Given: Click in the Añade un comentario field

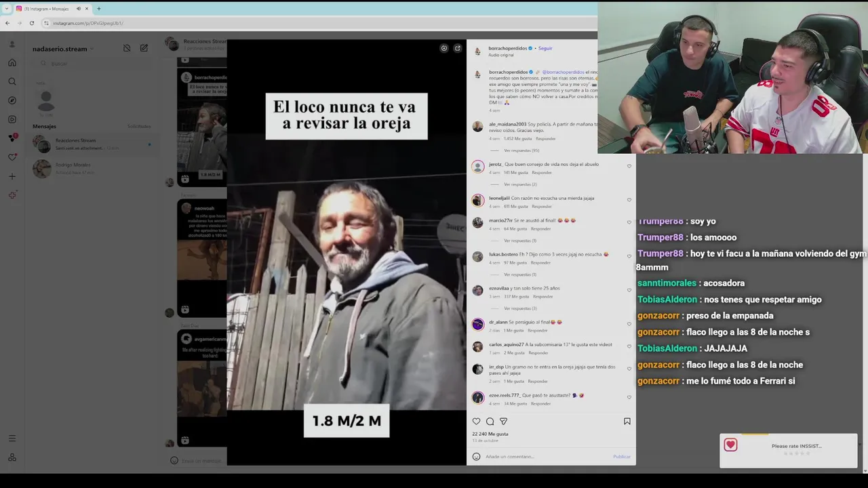Looking at the screenshot, I should pos(546,456).
